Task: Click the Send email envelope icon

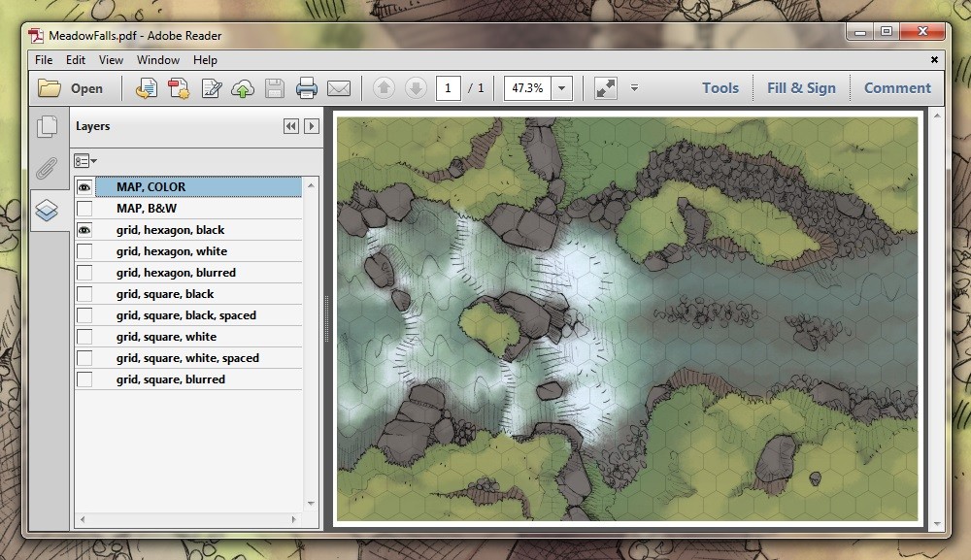Action: (x=339, y=88)
